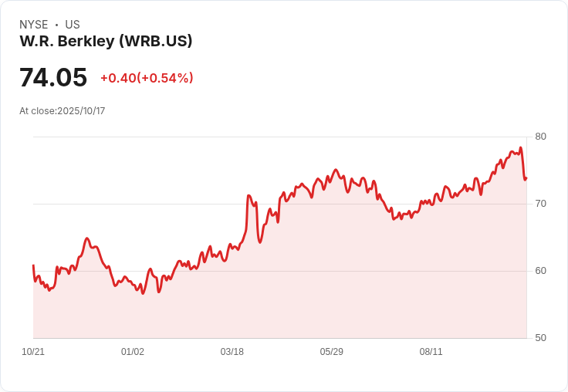Click the 05/29 date axis label
568x392 pixels.
[331, 352]
